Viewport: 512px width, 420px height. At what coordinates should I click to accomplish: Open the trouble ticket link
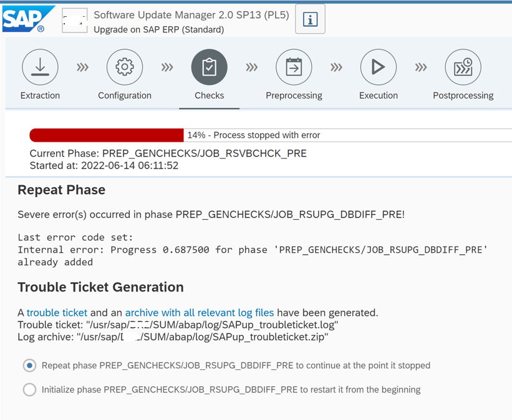point(57,313)
